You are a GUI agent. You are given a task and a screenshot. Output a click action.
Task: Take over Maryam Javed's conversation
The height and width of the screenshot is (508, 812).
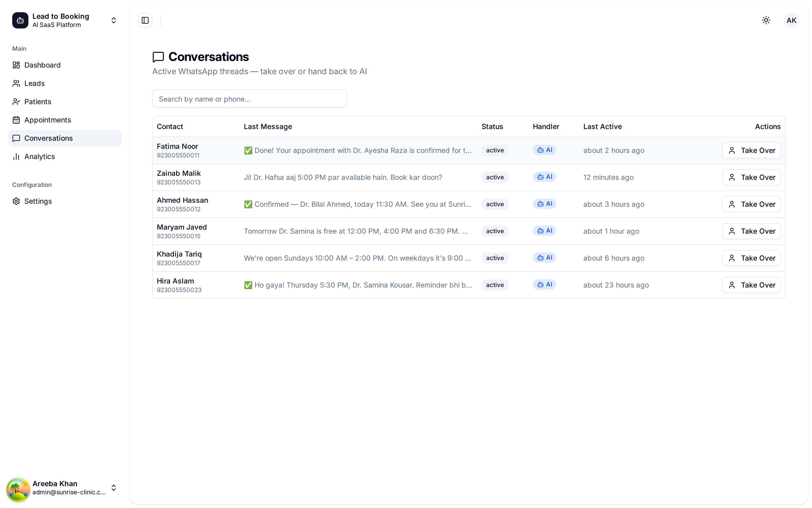click(751, 231)
